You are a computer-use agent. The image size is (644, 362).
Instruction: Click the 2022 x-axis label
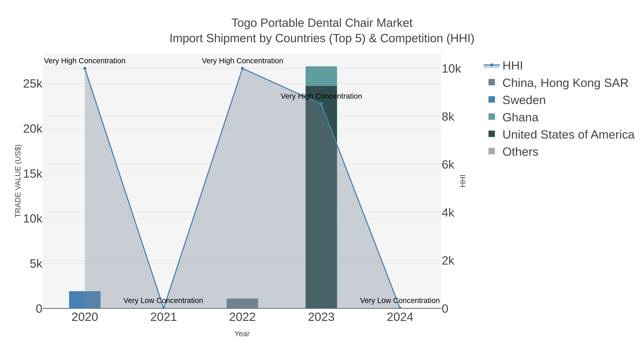coord(242,317)
